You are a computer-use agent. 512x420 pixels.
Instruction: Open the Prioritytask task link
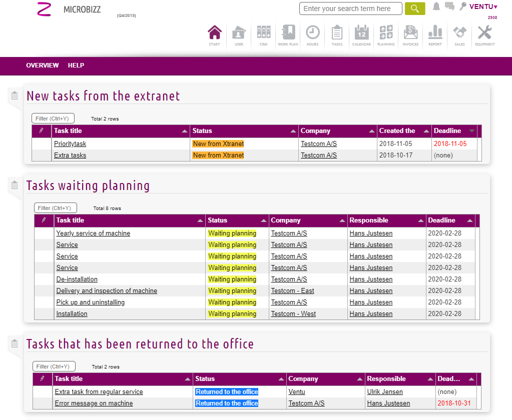pos(70,144)
